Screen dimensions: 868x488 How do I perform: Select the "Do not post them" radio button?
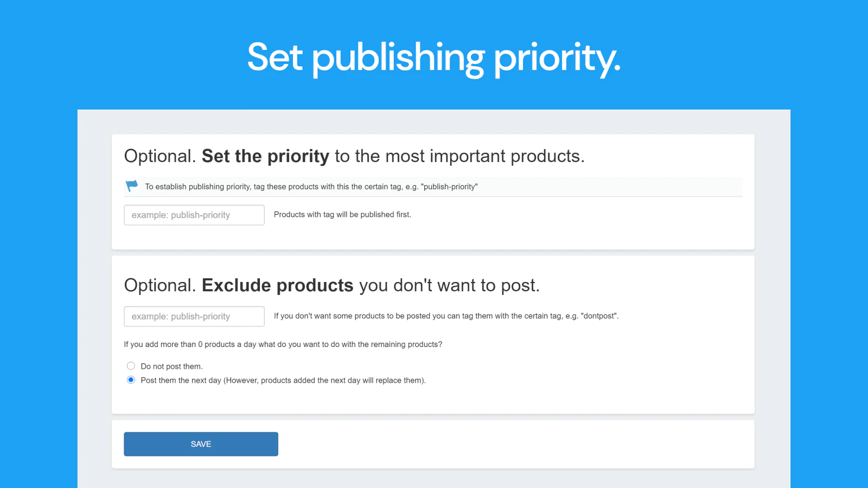coord(131,366)
